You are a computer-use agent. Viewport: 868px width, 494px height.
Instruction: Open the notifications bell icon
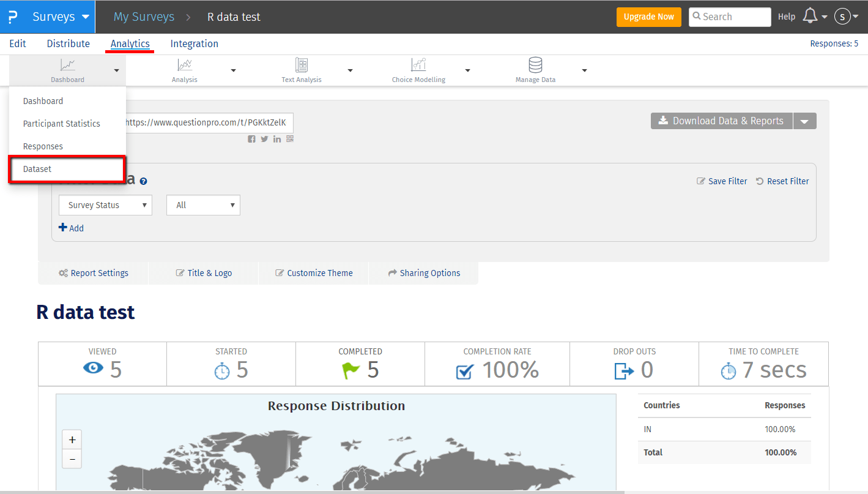click(x=810, y=16)
